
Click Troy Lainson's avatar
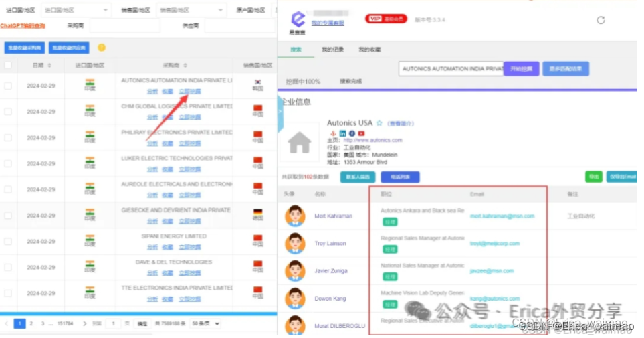click(295, 244)
